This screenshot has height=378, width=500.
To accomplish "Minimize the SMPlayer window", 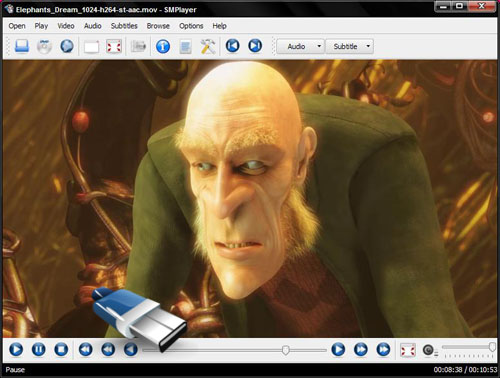I will click(x=443, y=6).
